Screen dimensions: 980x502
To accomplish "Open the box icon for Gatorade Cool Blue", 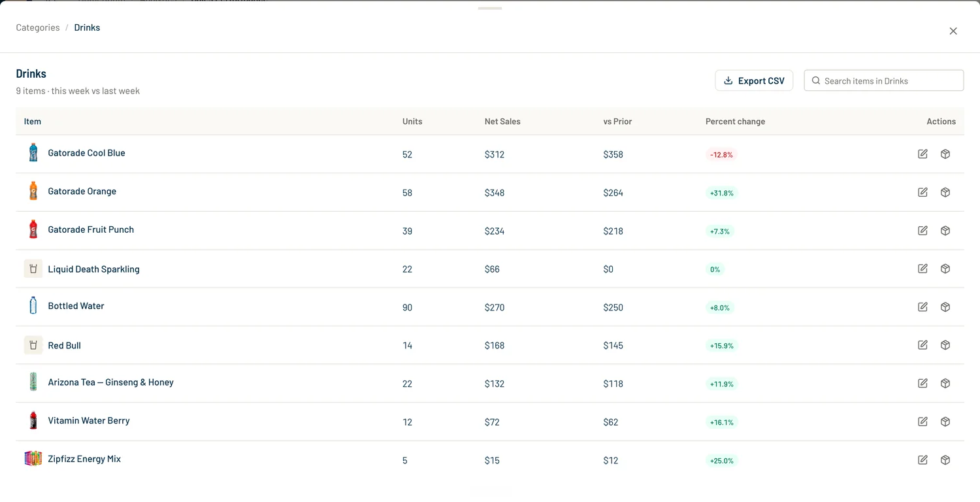I will coord(945,154).
